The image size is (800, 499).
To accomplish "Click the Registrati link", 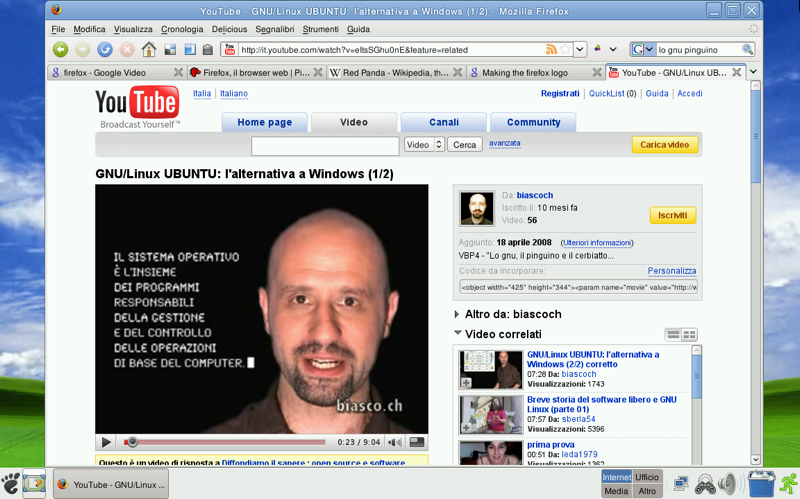I will (x=560, y=93).
